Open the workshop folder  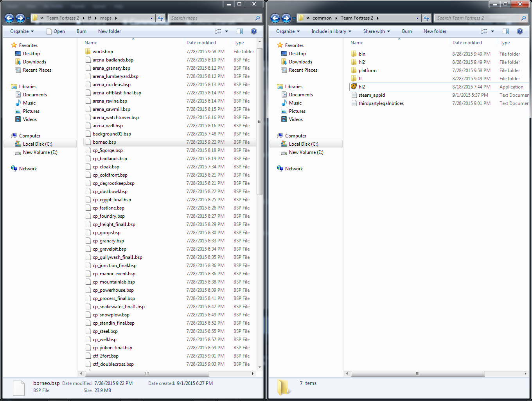(x=102, y=52)
